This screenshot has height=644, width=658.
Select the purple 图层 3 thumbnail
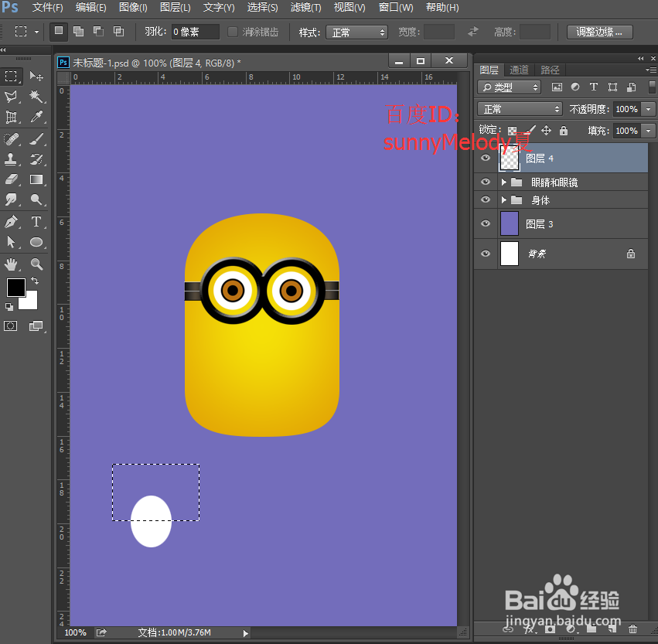point(510,223)
